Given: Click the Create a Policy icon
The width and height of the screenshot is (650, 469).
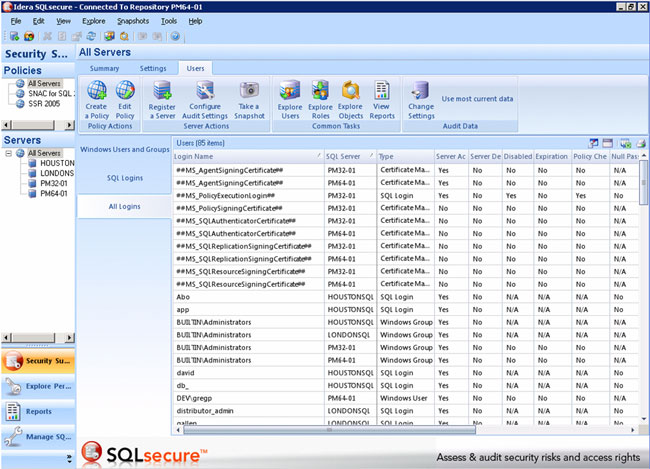Looking at the screenshot, I should tap(97, 90).
